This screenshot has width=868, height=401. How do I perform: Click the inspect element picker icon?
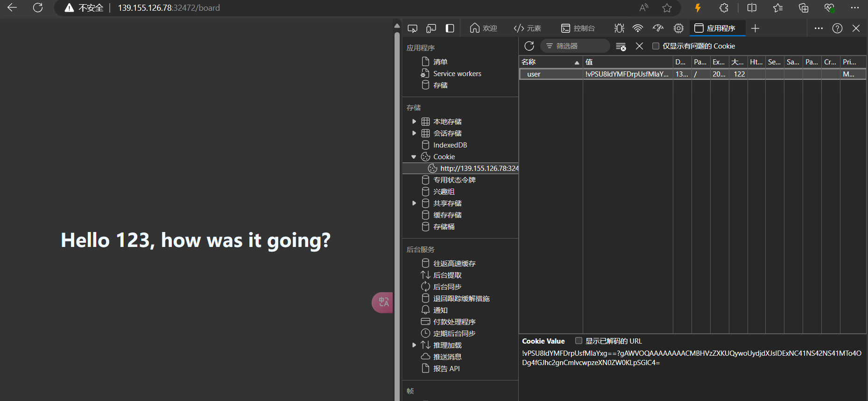tap(412, 28)
